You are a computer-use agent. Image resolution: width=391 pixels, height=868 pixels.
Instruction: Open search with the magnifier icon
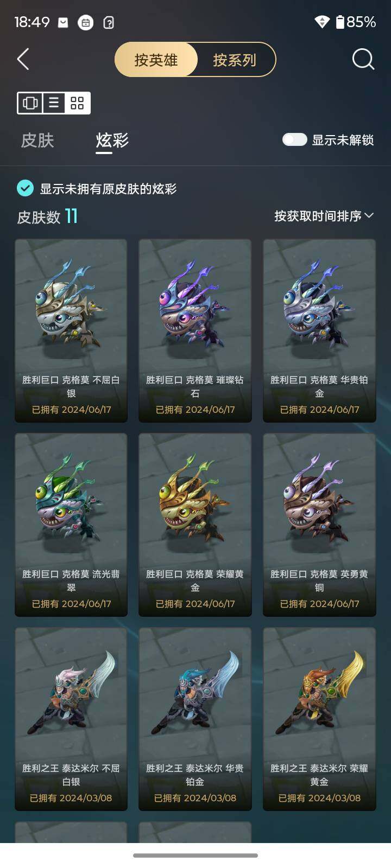click(363, 59)
